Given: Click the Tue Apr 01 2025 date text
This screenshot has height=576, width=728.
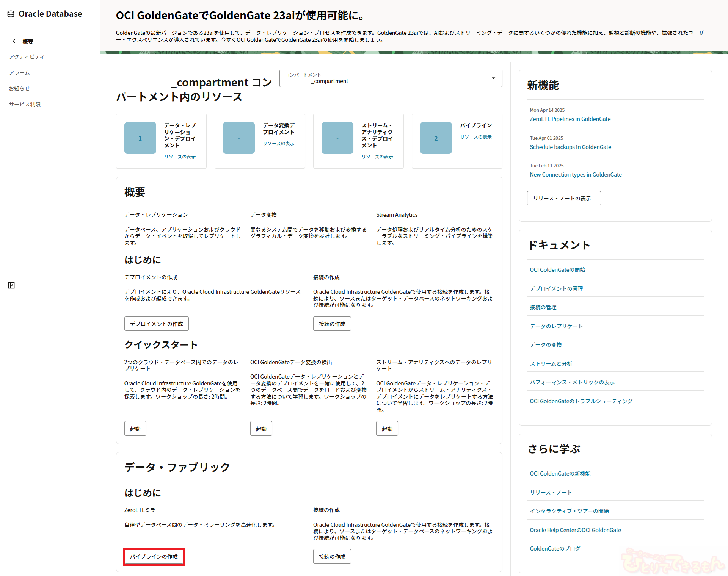Looking at the screenshot, I should [546, 138].
